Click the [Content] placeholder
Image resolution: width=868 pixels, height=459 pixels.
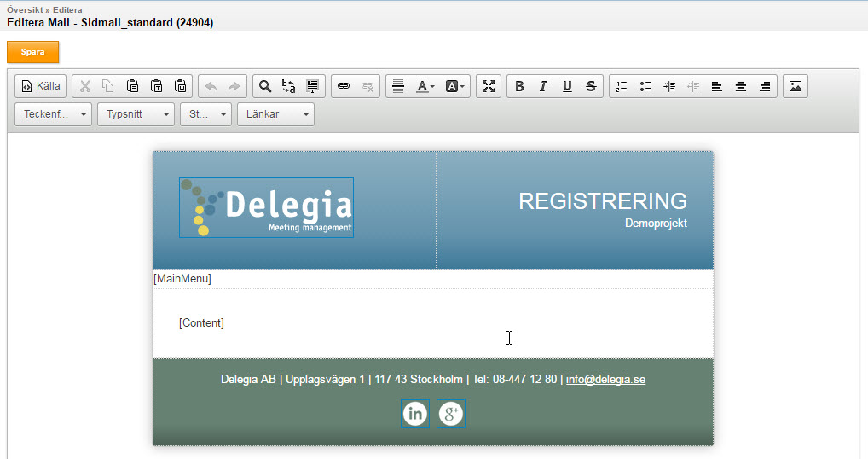point(201,322)
